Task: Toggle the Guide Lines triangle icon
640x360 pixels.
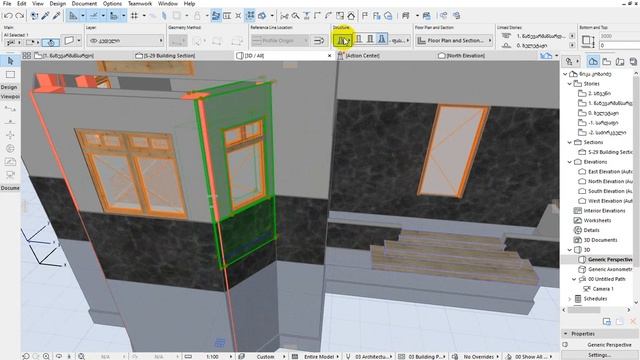Action: point(73,16)
